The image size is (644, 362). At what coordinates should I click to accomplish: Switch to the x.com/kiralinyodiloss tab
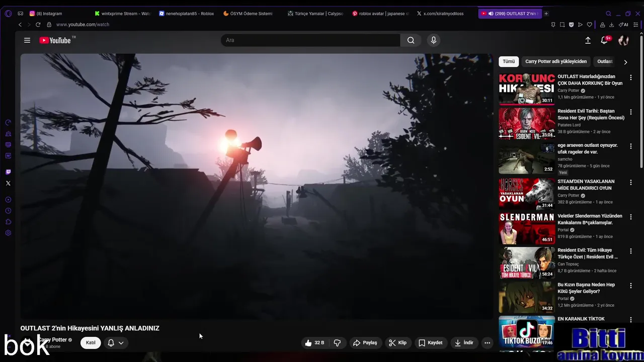pyautogui.click(x=444, y=14)
